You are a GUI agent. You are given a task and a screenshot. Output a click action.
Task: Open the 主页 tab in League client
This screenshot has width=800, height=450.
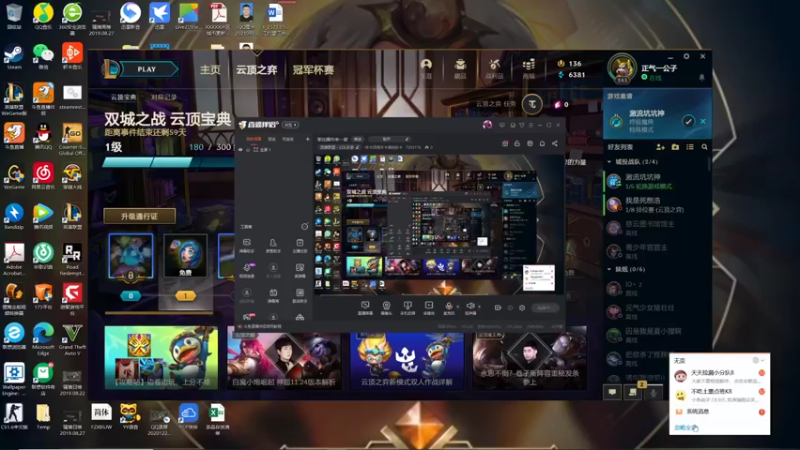(210, 69)
